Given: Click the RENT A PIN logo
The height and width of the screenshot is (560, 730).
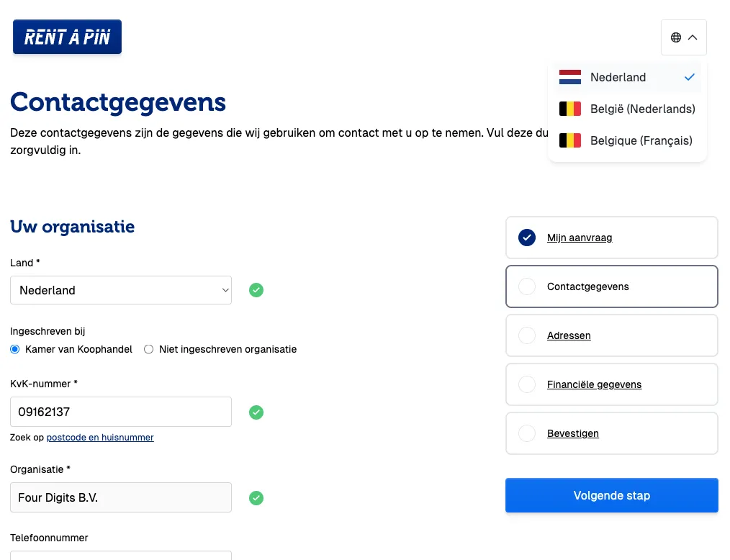Looking at the screenshot, I should coord(66,37).
